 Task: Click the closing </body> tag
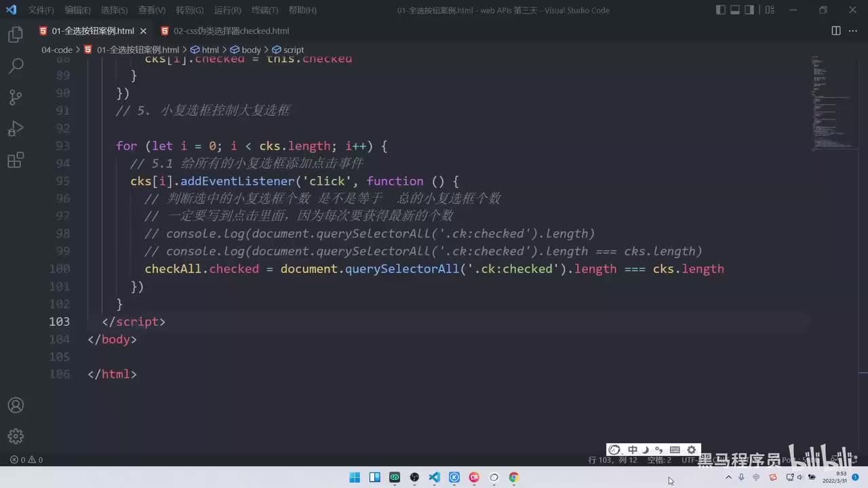click(x=112, y=339)
